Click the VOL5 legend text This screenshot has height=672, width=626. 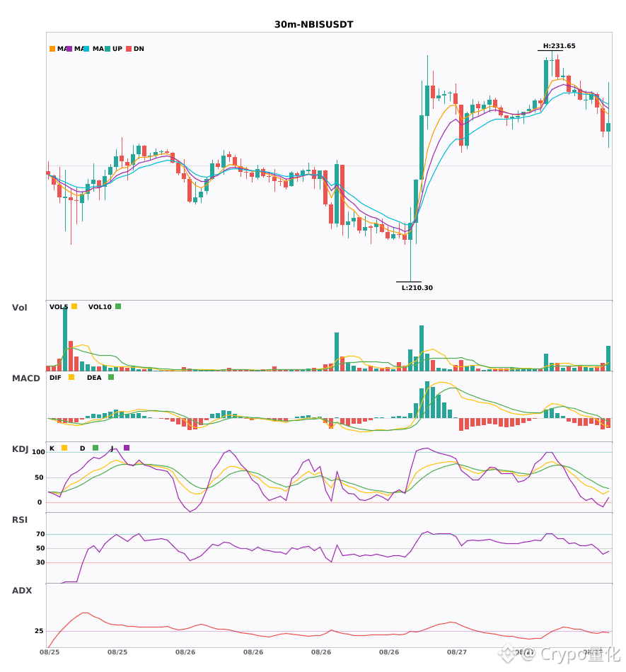coord(59,307)
